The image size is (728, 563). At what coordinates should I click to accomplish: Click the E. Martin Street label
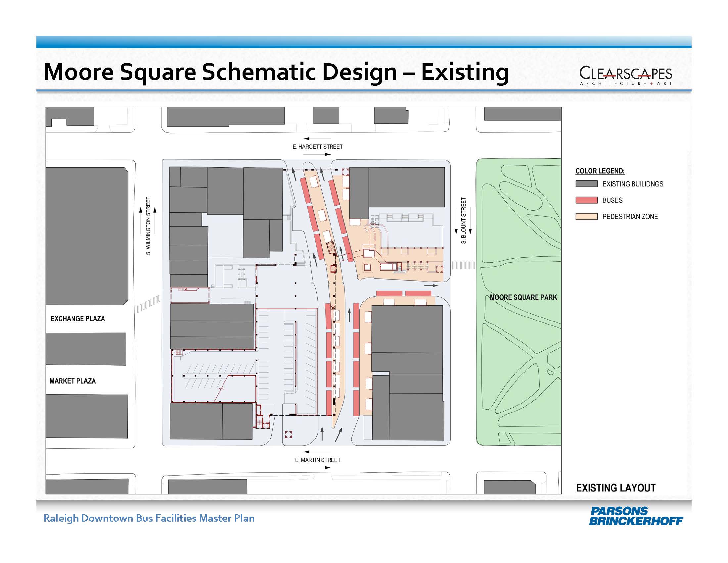[x=318, y=460]
